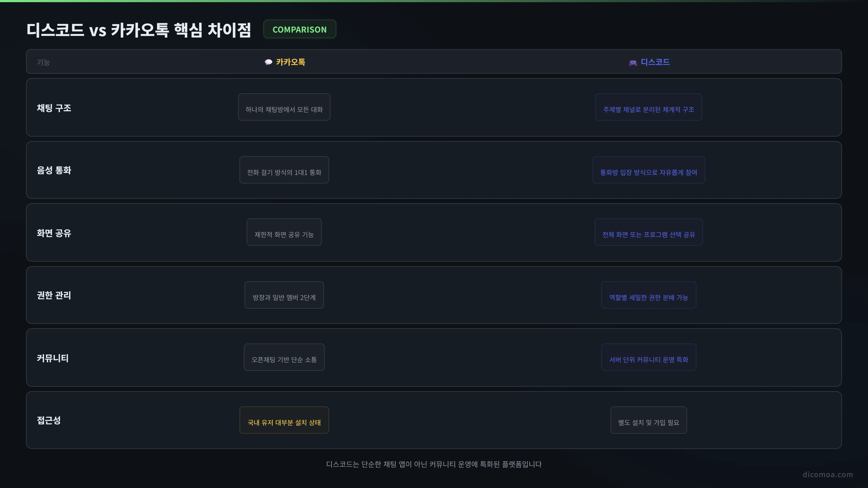The image size is (868, 488).
Task: Select the 권한 관리 row label
Action: point(54,295)
